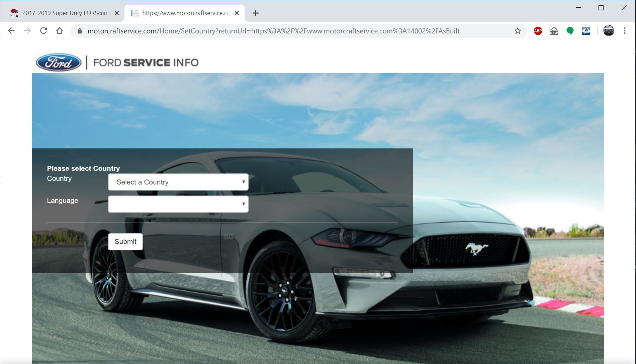
Task: Open a new browser tab
Action: tap(256, 13)
